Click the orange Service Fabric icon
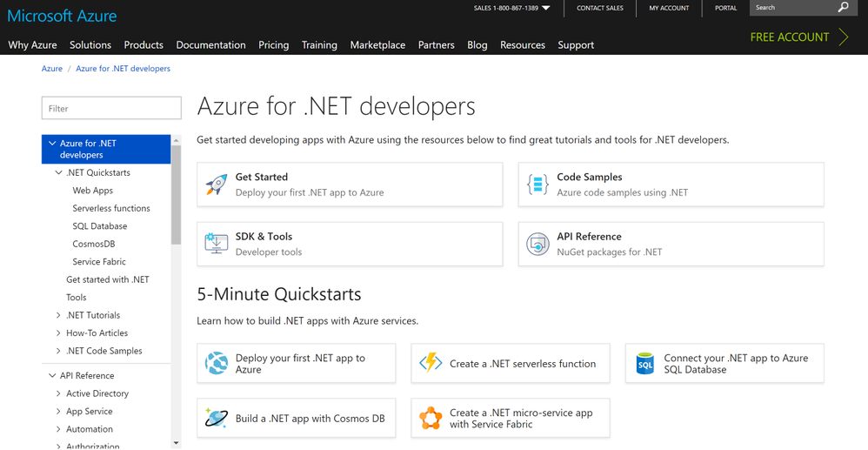Screen dimensions: 868x450 431,419
